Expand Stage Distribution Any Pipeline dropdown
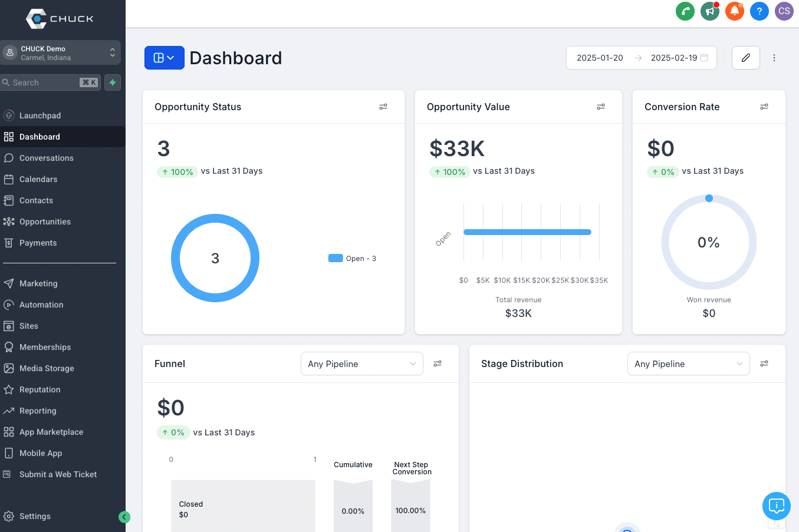799x532 pixels. point(688,364)
